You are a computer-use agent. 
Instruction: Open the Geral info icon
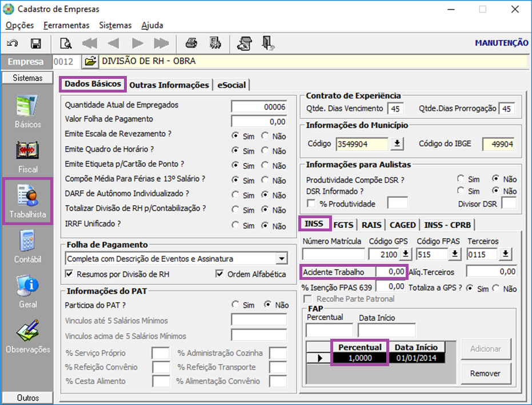[x=27, y=285]
